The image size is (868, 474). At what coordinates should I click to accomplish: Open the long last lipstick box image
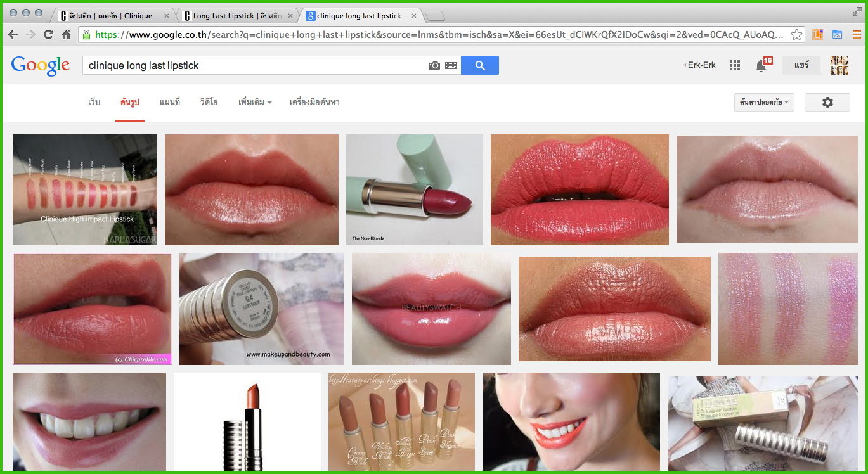click(x=763, y=423)
